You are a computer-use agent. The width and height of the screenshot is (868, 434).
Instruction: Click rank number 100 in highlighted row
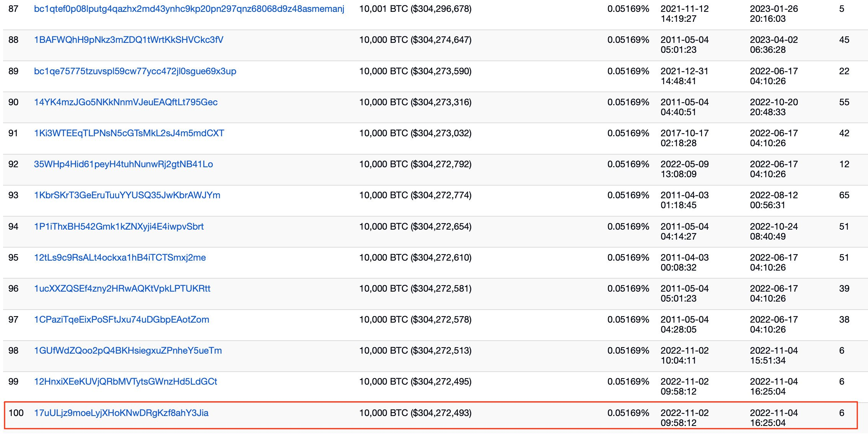(16, 413)
